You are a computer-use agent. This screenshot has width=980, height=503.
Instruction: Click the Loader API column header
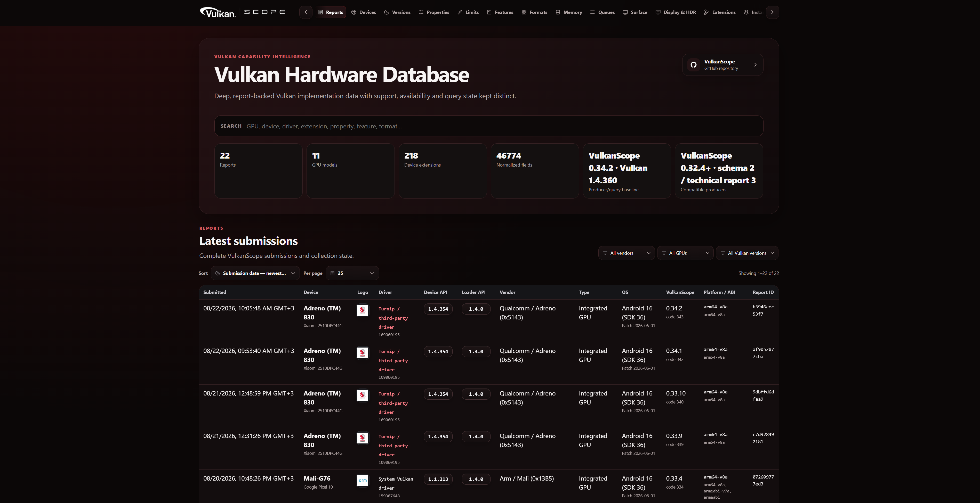[473, 292]
